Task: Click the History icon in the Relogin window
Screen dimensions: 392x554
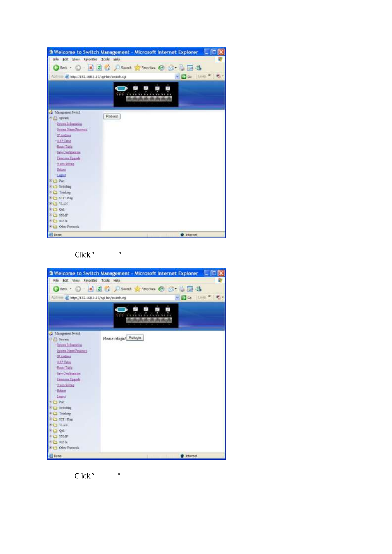Action: pyautogui.click(x=161, y=289)
